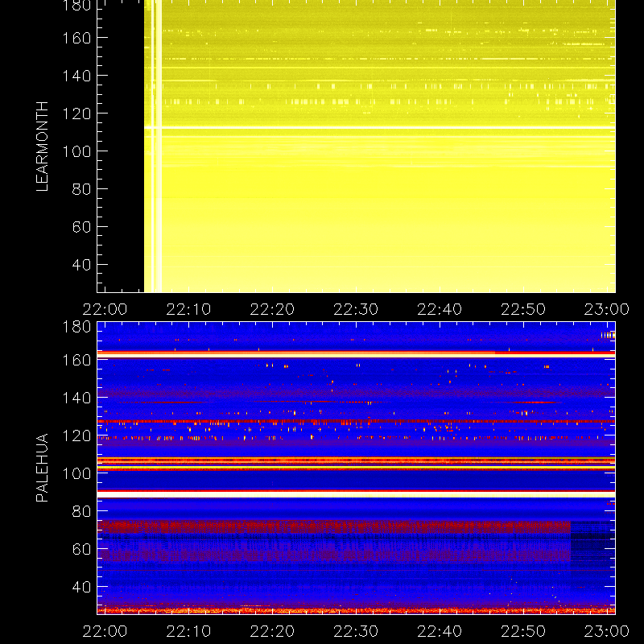Viewport: 644px width, 644px height.
Task: Select the 160 tick label on Learmonth axis
Action: pyautogui.click(x=76, y=38)
